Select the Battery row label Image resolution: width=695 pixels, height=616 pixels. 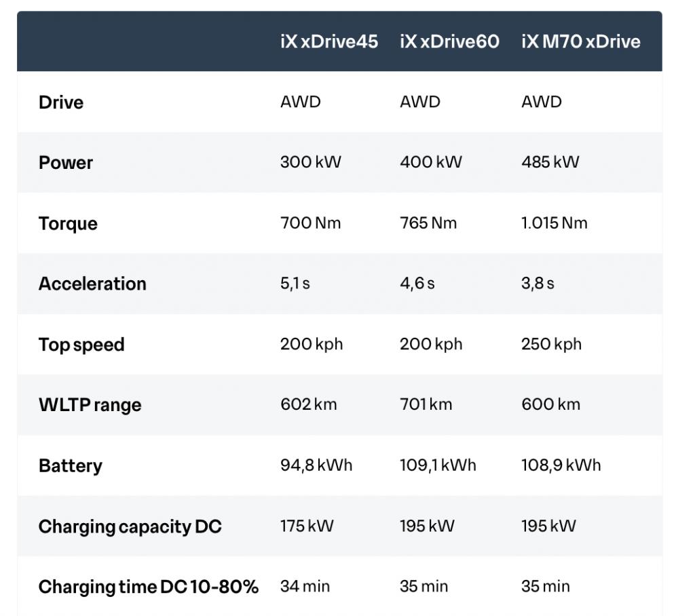71,466
